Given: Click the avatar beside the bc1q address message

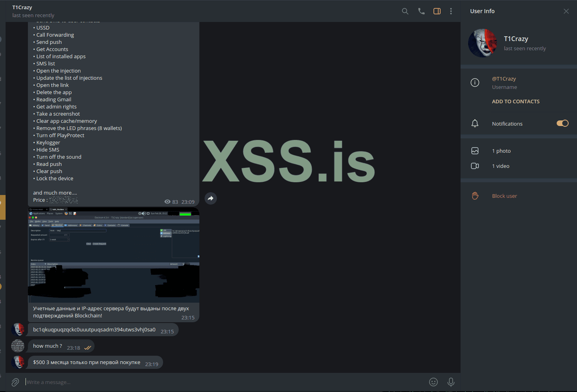Looking at the screenshot, I should pos(18,329).
